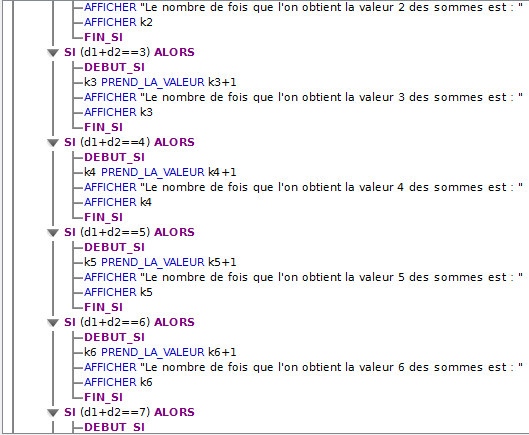Select FIN_SI after AFFICHER k2
This screenshot has width=529, height=435.
pos(104,37)
